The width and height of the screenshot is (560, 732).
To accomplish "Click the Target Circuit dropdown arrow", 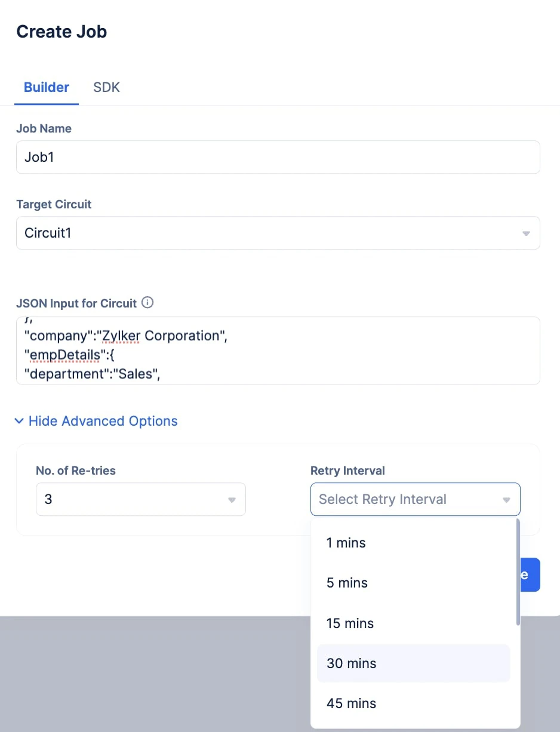I will pos(526,233).
